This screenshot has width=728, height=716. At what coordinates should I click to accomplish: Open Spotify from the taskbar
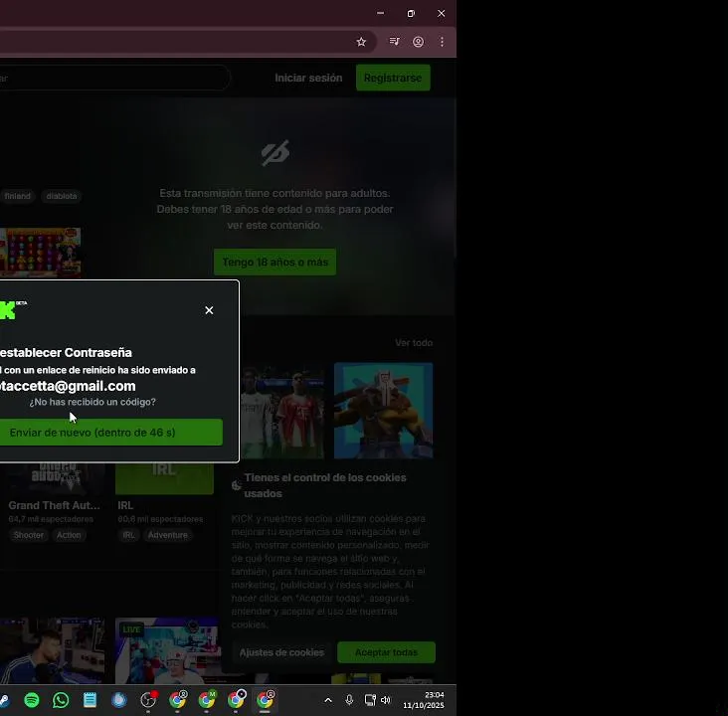tap(32, 700)
